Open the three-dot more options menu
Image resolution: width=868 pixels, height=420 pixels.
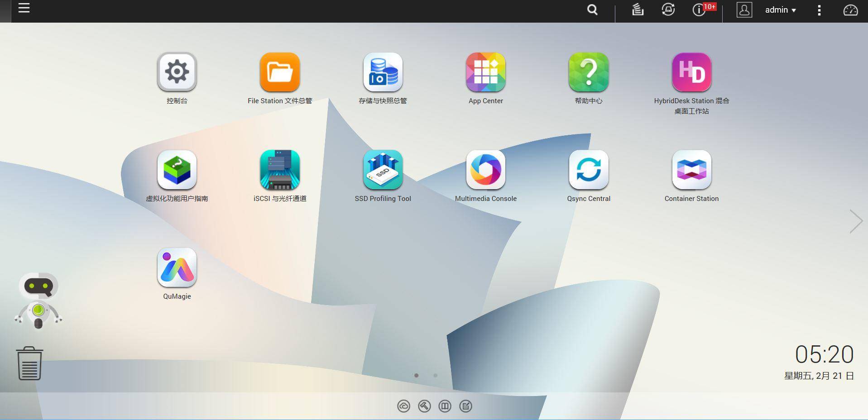(x=819, y=10)
